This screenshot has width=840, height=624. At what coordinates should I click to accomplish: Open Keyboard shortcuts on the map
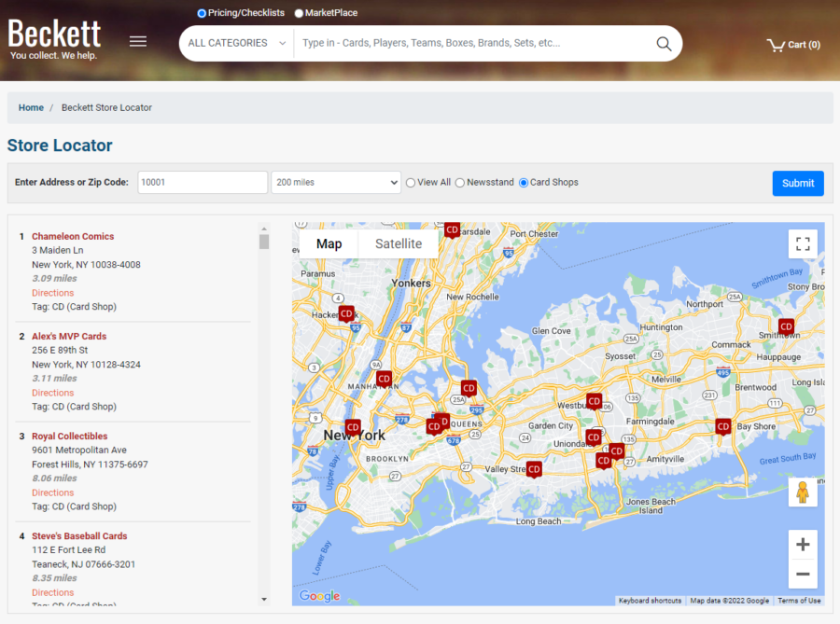[x=650, y=601]
